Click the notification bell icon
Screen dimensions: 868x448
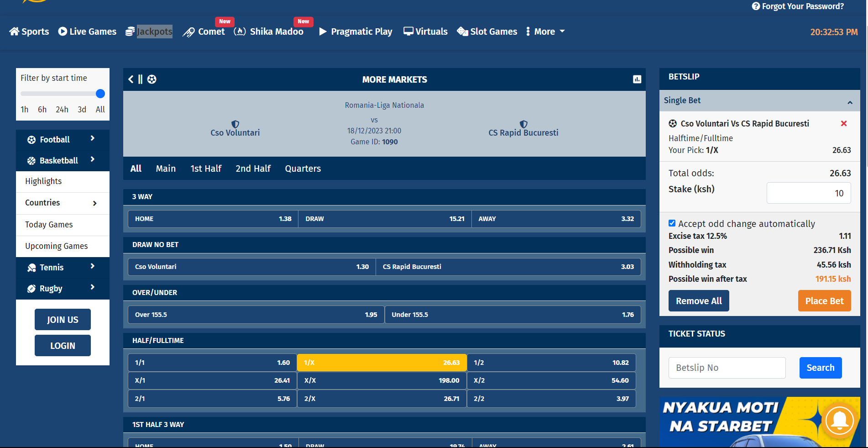click(x=839, y=420)
